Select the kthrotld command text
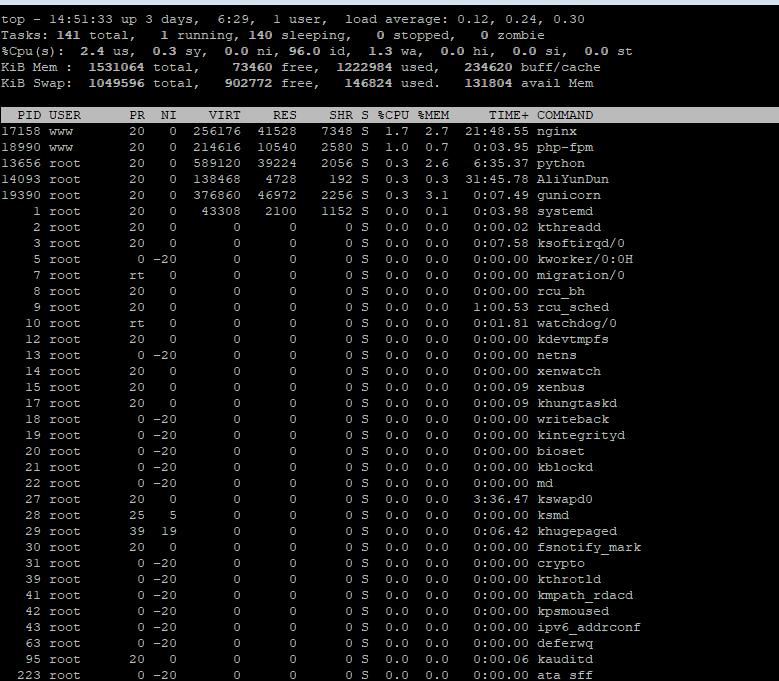This screenshot has width=779, height=681. 568,579
